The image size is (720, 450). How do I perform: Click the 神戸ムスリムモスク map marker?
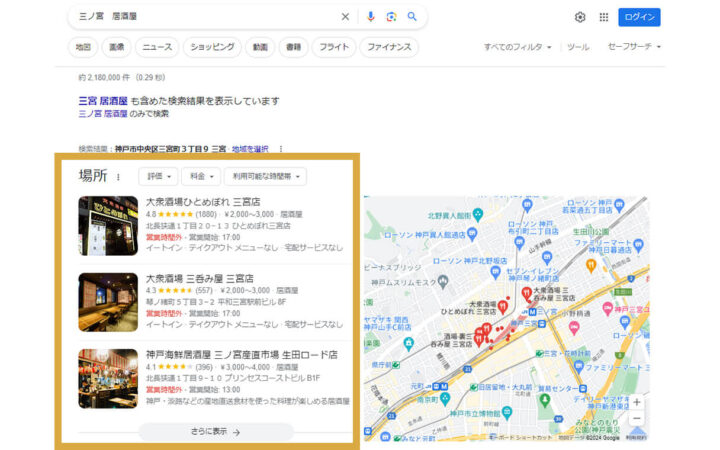(443, 281)
